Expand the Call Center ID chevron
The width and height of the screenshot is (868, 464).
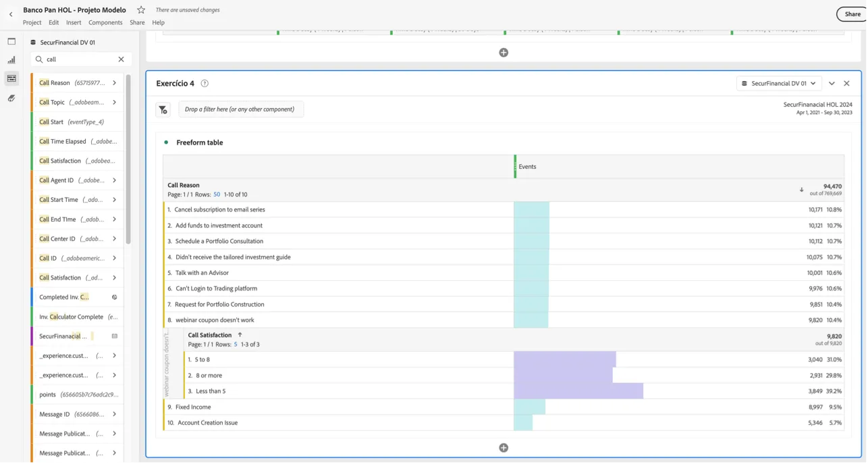coord(114,239)
